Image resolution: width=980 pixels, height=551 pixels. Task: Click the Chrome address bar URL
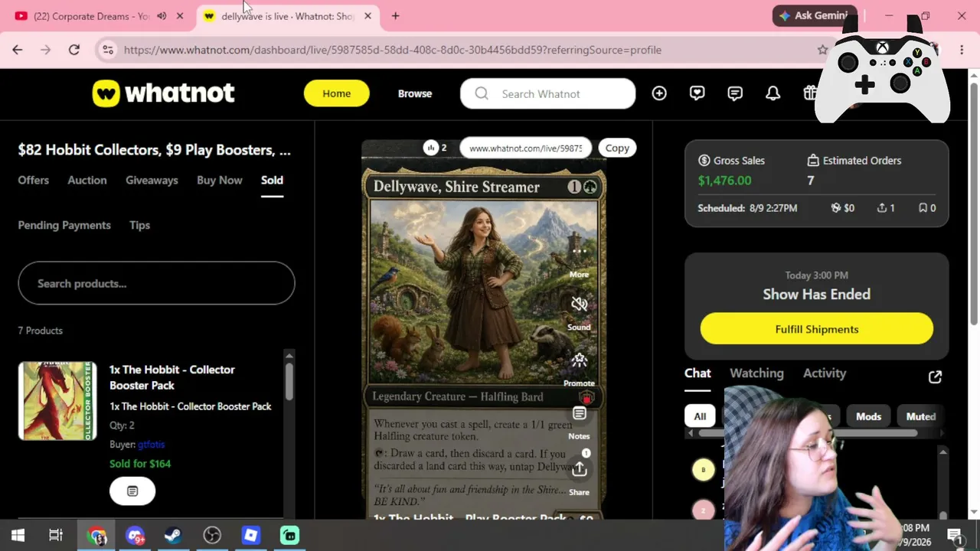(393, 50)
